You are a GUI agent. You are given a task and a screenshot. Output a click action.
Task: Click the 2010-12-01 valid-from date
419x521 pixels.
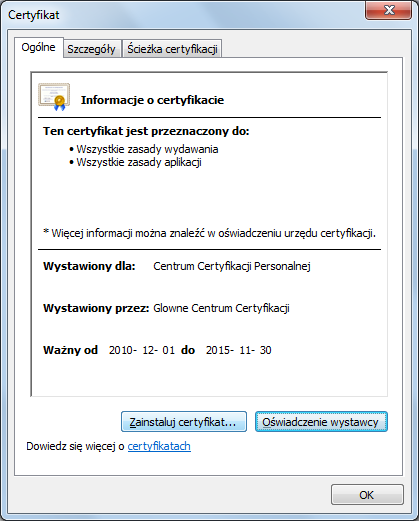click(142, 350)
